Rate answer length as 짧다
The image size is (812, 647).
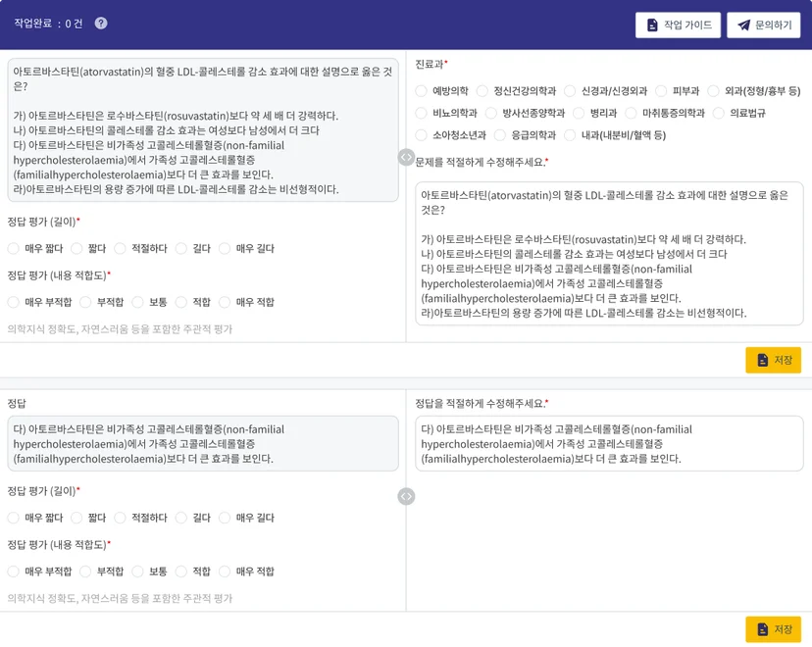pos(76,518)
